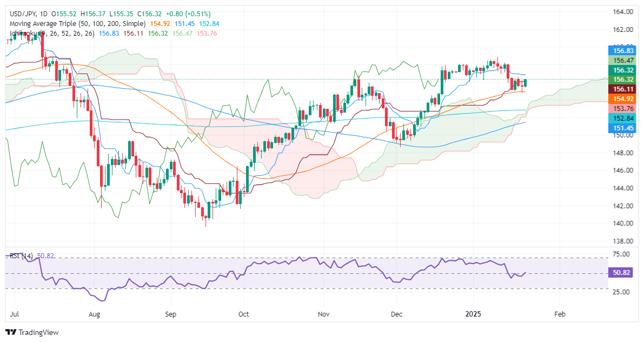Click the dark red 156.11 price tag
Screen dimensions: 644x342
tap(623, 89)
